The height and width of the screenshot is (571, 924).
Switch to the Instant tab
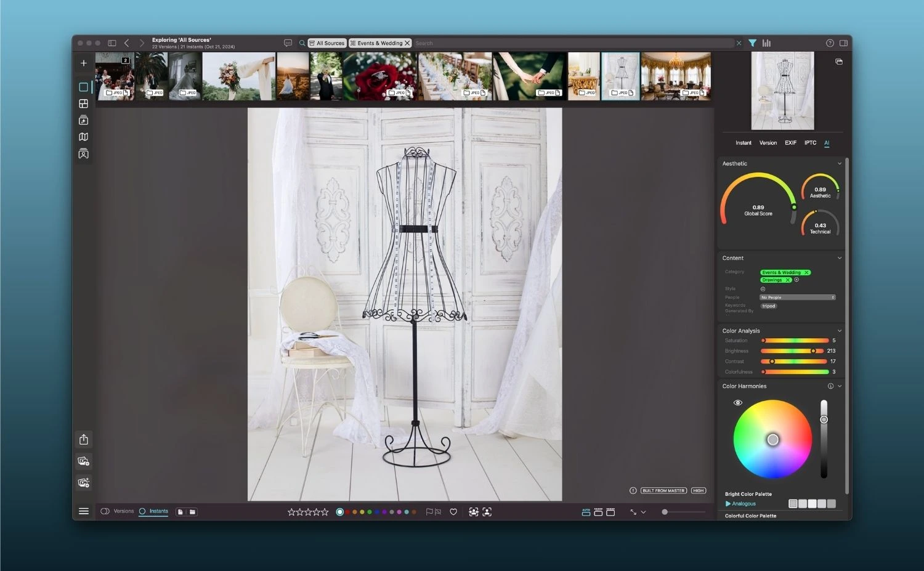pos(744,143)
